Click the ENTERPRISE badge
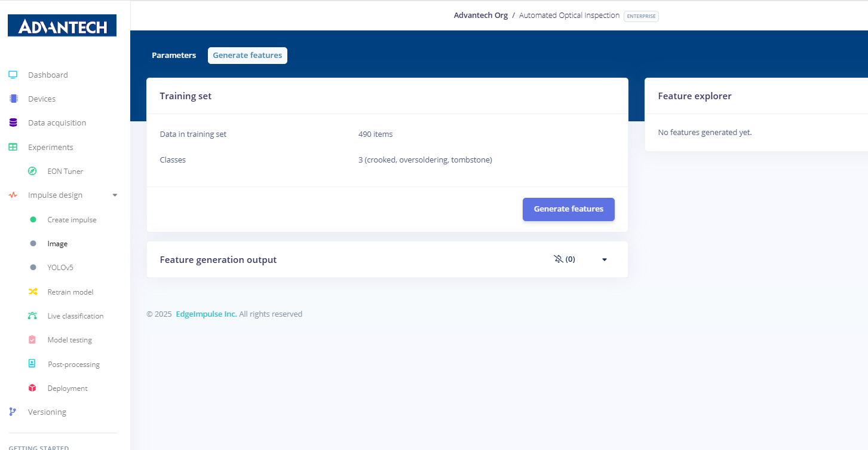This screenshot has height=450, width=868. 641,16
